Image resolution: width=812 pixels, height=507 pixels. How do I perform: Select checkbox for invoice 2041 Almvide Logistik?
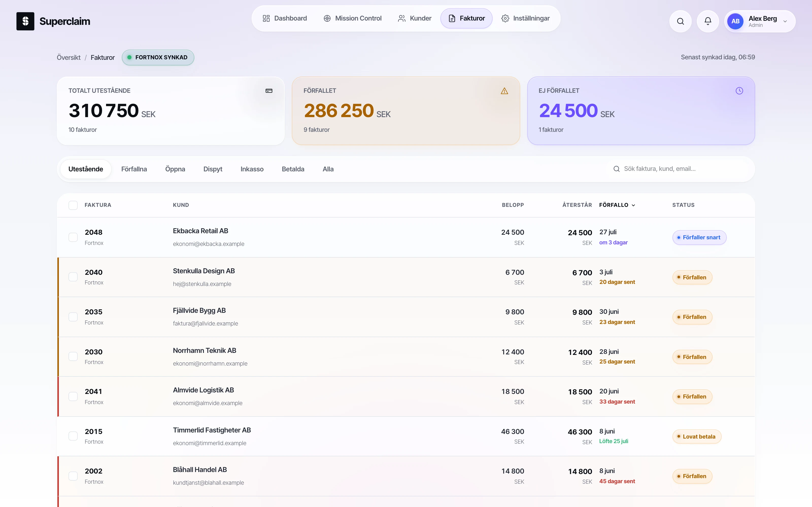(x=73, y=396)
